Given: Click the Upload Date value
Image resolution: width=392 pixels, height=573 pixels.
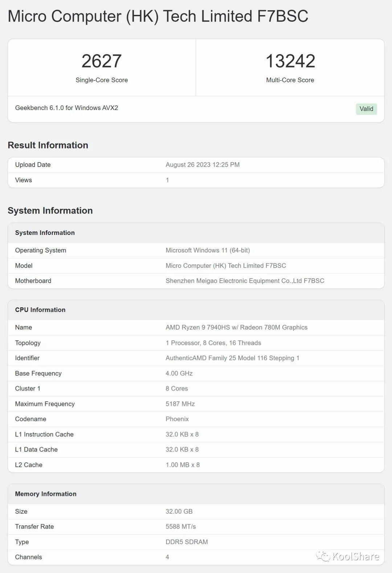Looking at the screenshot, I should click(202, 164).
